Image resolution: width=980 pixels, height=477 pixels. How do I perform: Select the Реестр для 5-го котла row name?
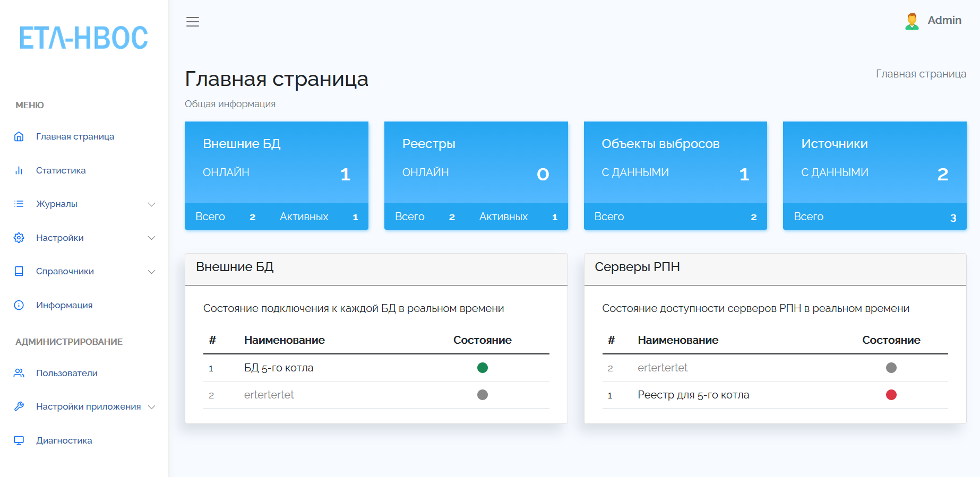coord(693,395)
